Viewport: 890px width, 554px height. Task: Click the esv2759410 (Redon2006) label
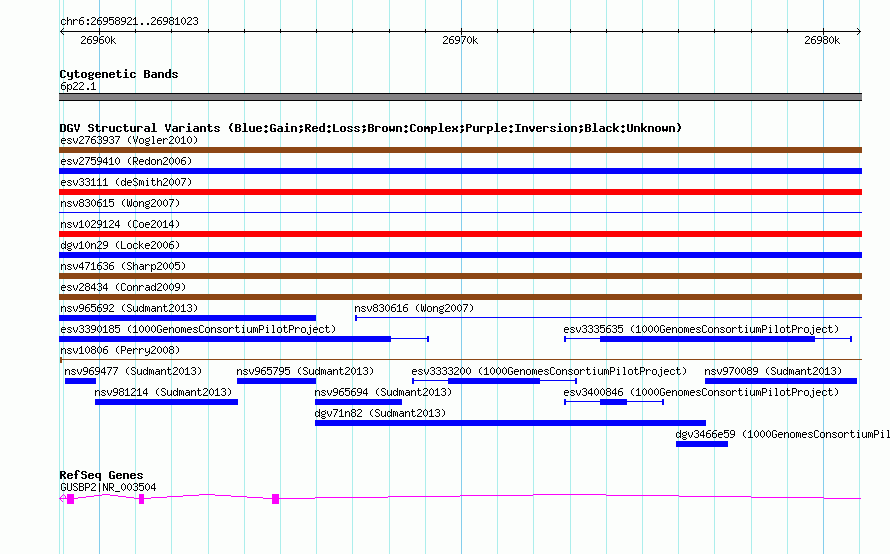click(126, 161)
